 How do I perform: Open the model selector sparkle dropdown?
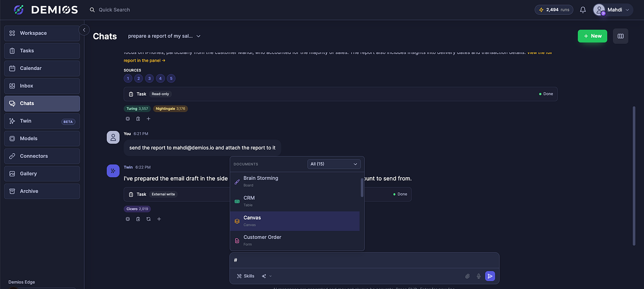coord(267,276)
